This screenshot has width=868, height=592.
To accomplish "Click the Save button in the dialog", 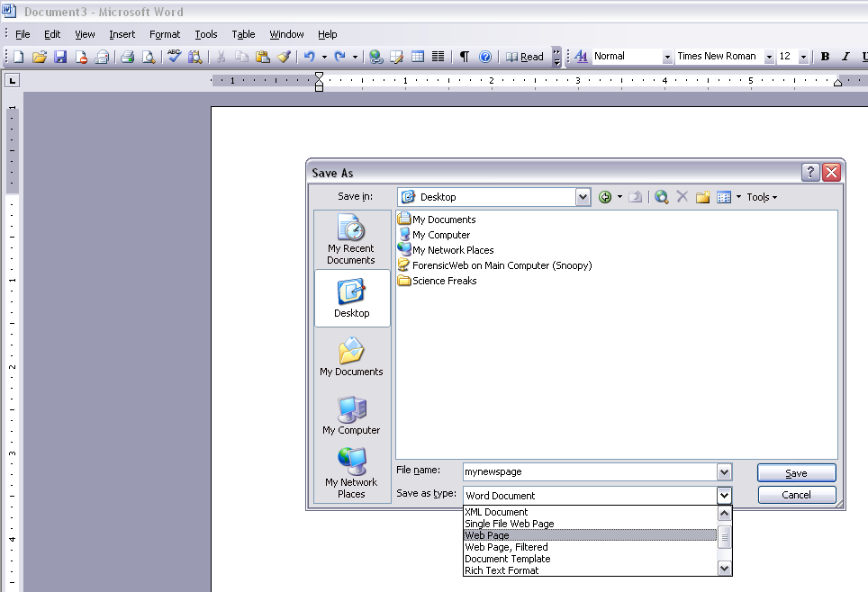I will 797,473.
